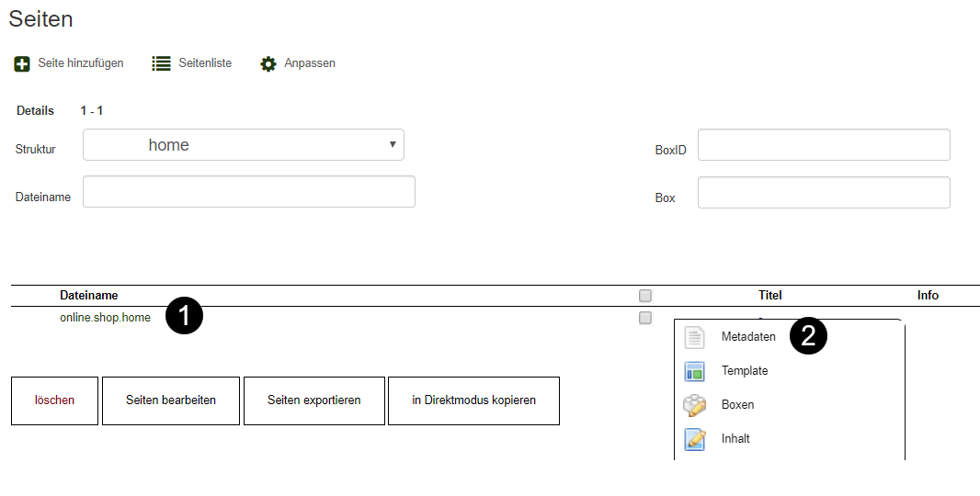This screenshot has height=496, width=980.
Task: Click the Seitenliste list icon
Action: 161,64
